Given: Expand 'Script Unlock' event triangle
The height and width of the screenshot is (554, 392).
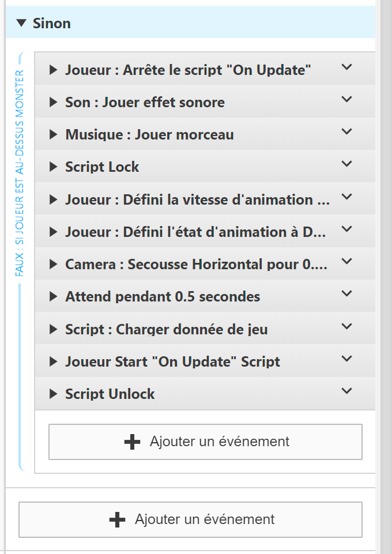Looking at the screenshot, I should point(54,394).
